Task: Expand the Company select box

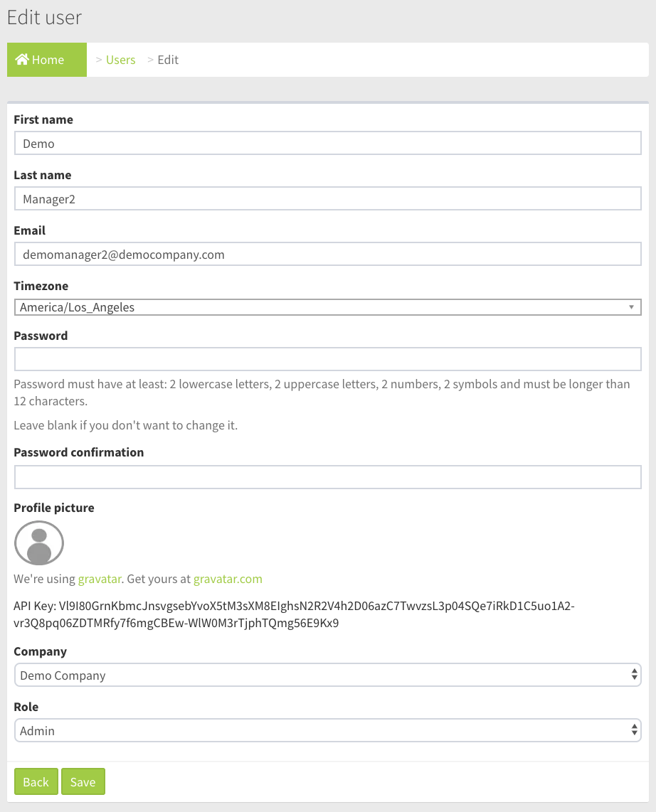Action: [x=327, y=675]
